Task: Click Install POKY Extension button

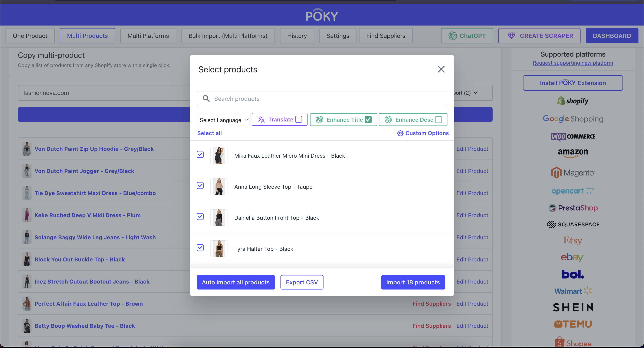Action: (x=573, y=83)
